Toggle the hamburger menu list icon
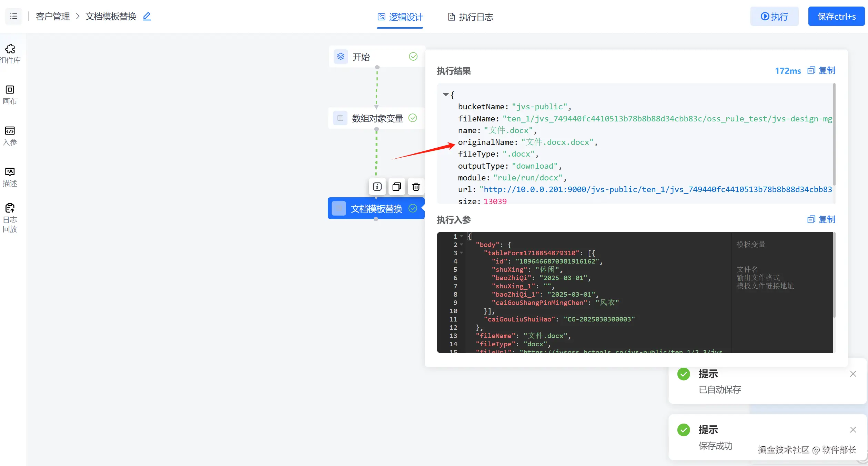 point(13,16)
